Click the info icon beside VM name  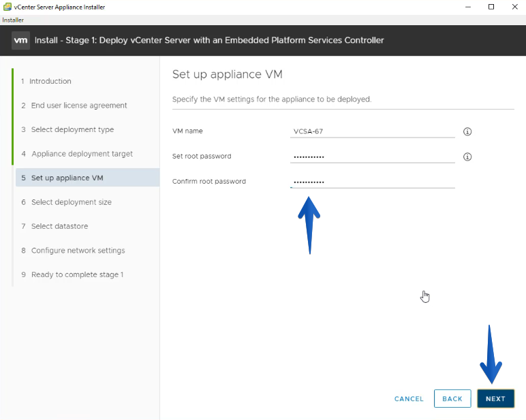point(467,131)
